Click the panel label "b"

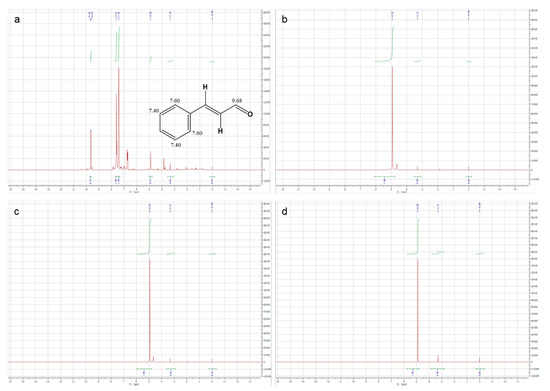(284, 19)
